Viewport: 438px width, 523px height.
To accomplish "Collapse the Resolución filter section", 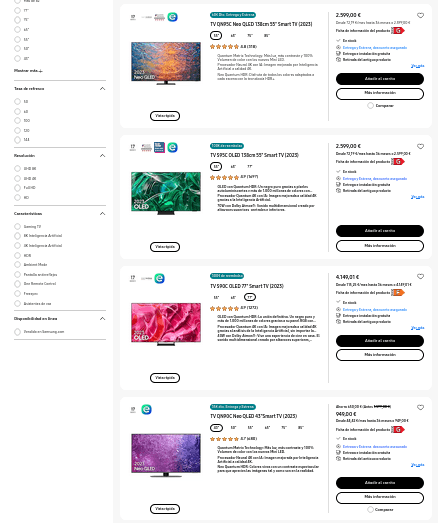I will tap(102, 156).
